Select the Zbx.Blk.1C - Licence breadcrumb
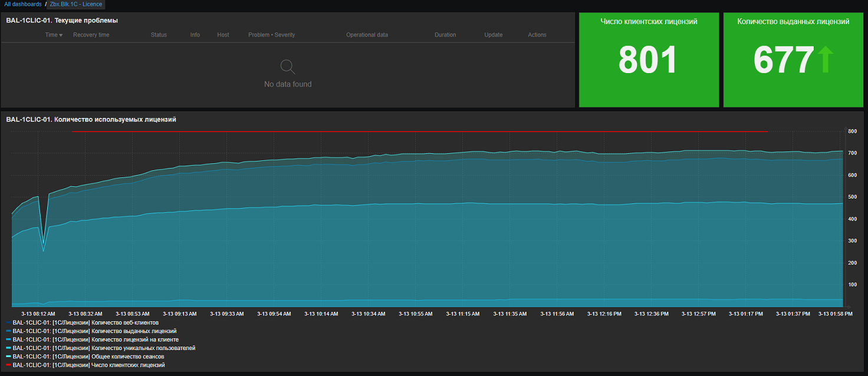The width and height of the screenshot is (868, 376). click(x=75, y=4)
